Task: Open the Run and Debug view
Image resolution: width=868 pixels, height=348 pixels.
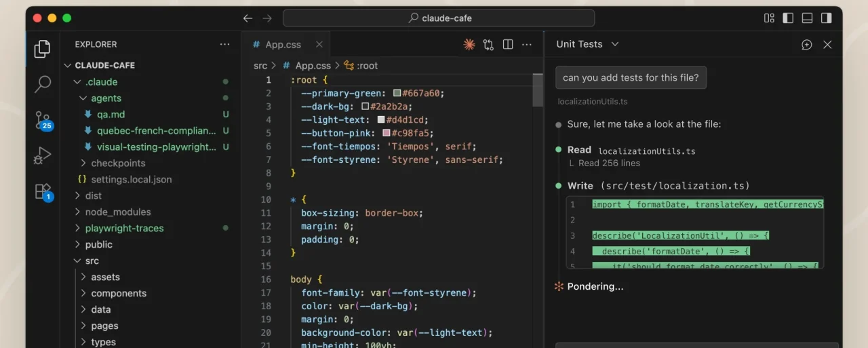Action: click(43, 156)
